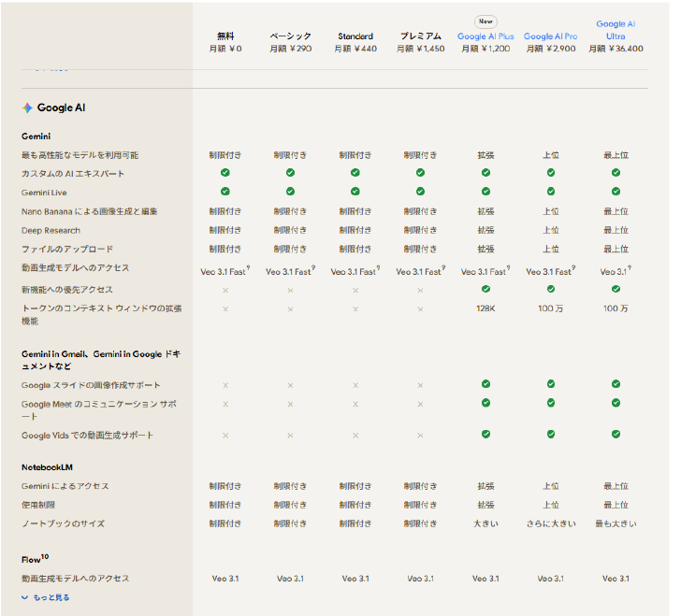Click the Gemini によるアクセス row label

(65, 486)
